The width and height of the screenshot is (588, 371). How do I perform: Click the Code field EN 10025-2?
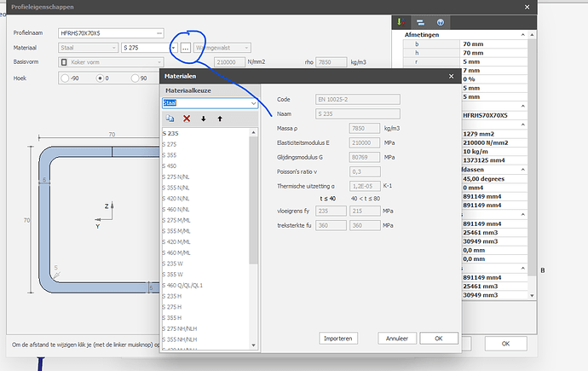[x=358, y=100]
